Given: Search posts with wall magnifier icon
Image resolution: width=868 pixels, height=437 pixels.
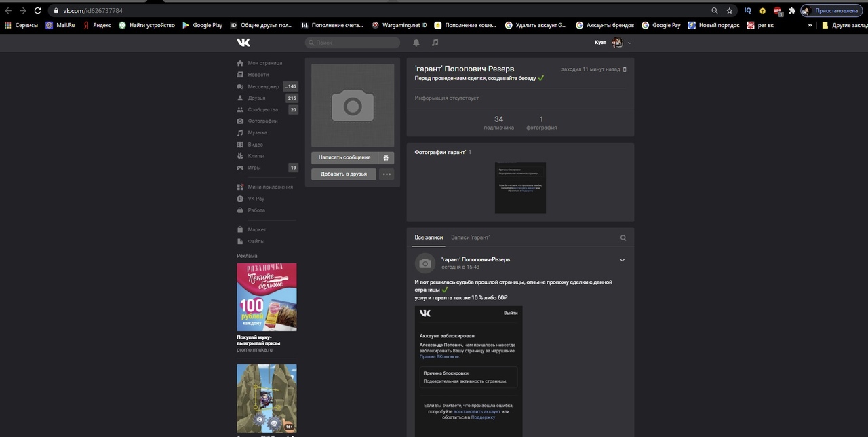Looking at the screenshot, I should [623, 238].
